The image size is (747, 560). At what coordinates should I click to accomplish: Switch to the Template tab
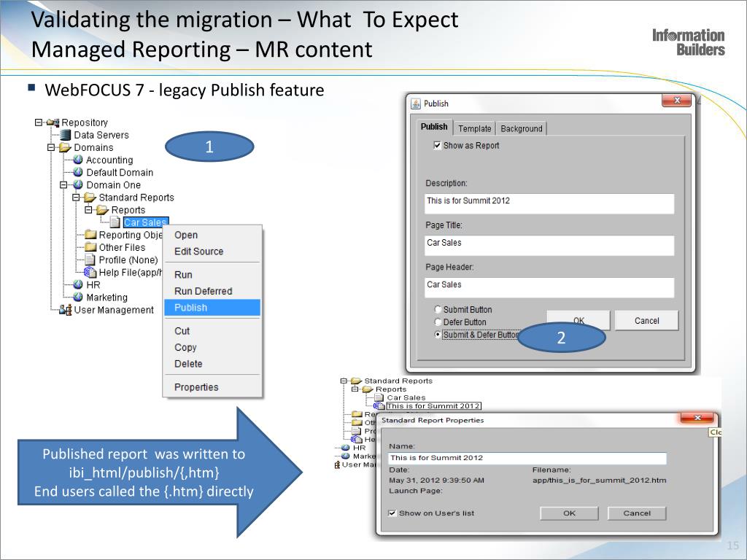[x=474, y=128]
